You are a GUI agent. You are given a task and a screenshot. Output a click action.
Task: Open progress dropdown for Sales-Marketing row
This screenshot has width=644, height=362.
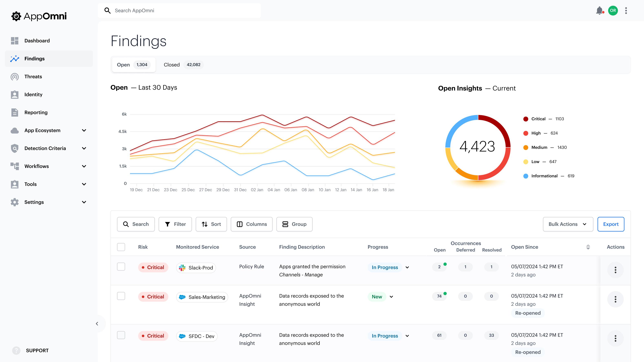[x=391, y=297]
